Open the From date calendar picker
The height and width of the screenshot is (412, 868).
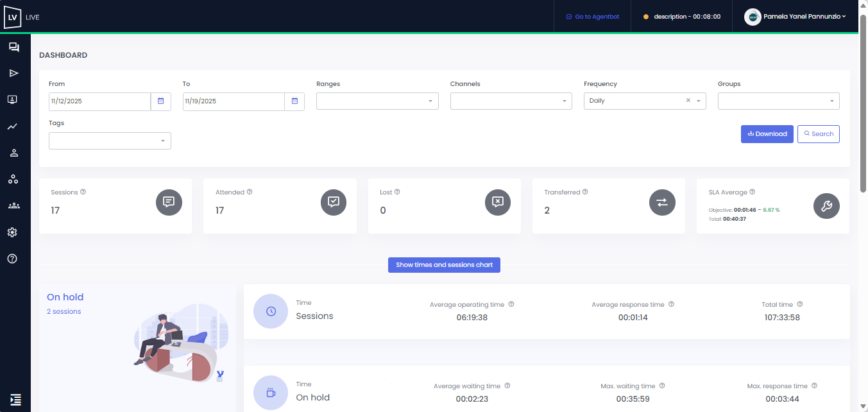coord(161,101)
